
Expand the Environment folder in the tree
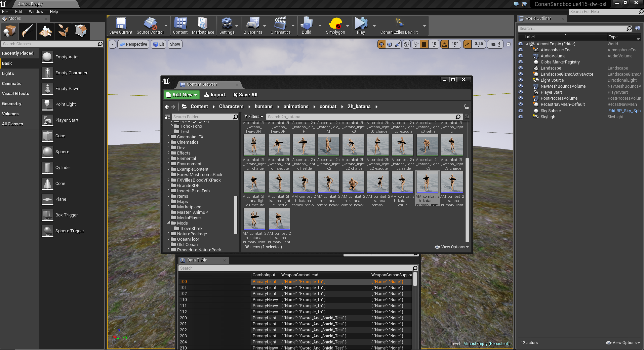[169, 164]
